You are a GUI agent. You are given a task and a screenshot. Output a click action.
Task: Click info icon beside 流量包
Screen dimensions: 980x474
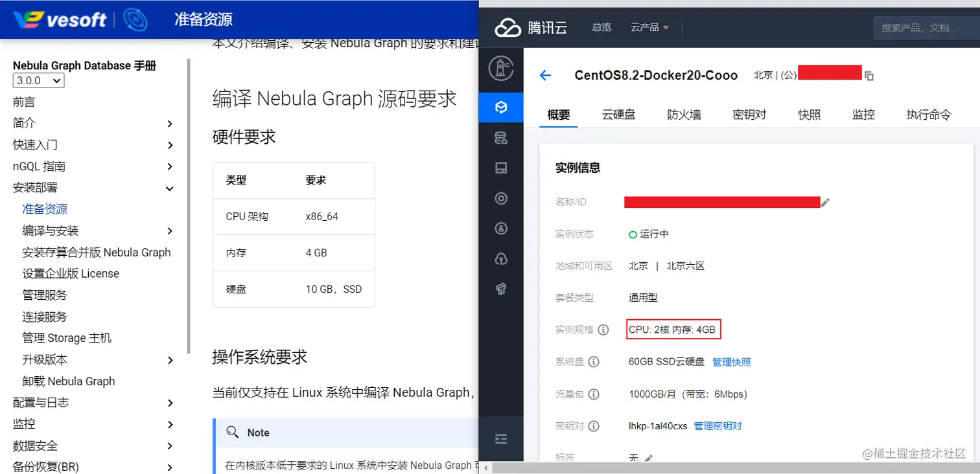pyautogui.click(x=593, y=394)
